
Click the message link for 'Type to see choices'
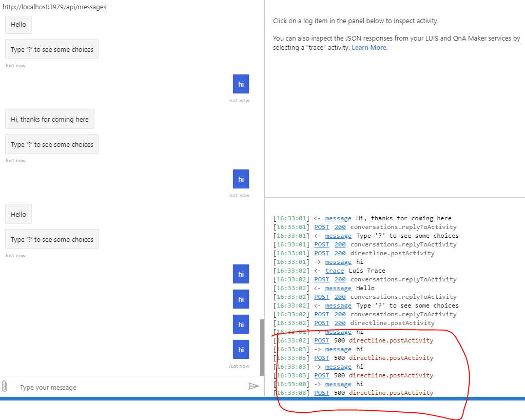(338, 235)
